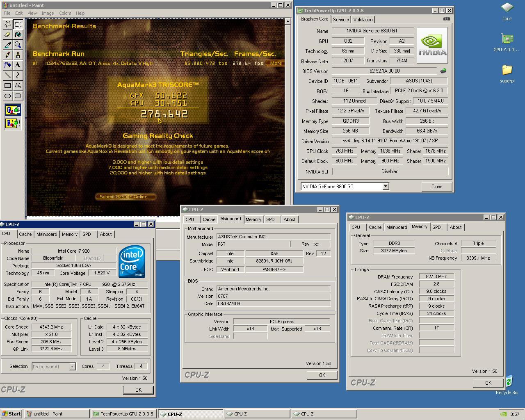Select the Free-Form Select tool in Paint
525x420 pixels.
tap(7, 24)
